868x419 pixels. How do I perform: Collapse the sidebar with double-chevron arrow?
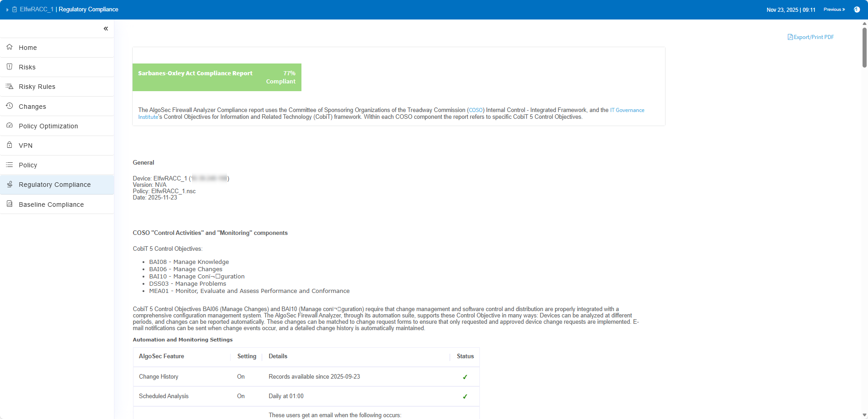click(x=106, y=29)
